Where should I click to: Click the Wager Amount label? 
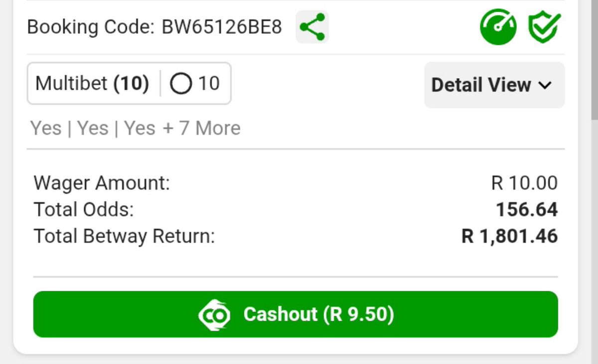tap(102, 183)
